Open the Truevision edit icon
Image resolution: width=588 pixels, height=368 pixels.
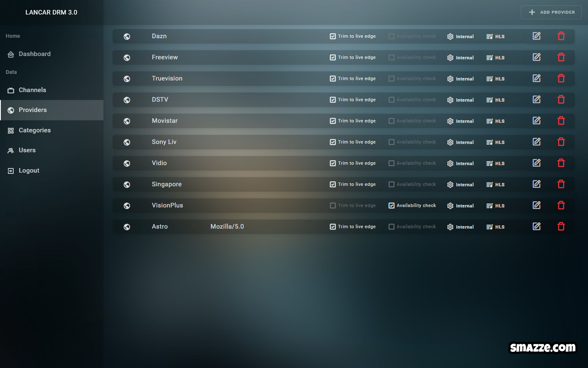[537, 78]
